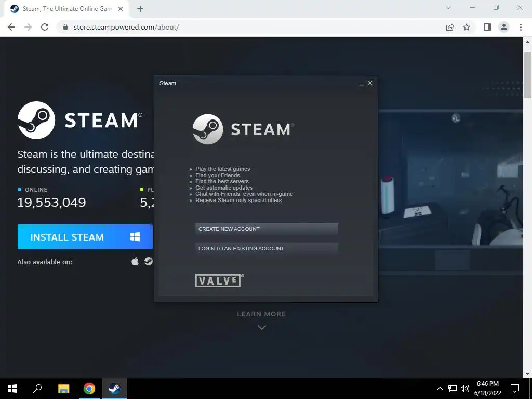The height and width of the screenshot is (399, 532).
Task: Go forward in Chrome browser
Action: click(x=28, y=27)
